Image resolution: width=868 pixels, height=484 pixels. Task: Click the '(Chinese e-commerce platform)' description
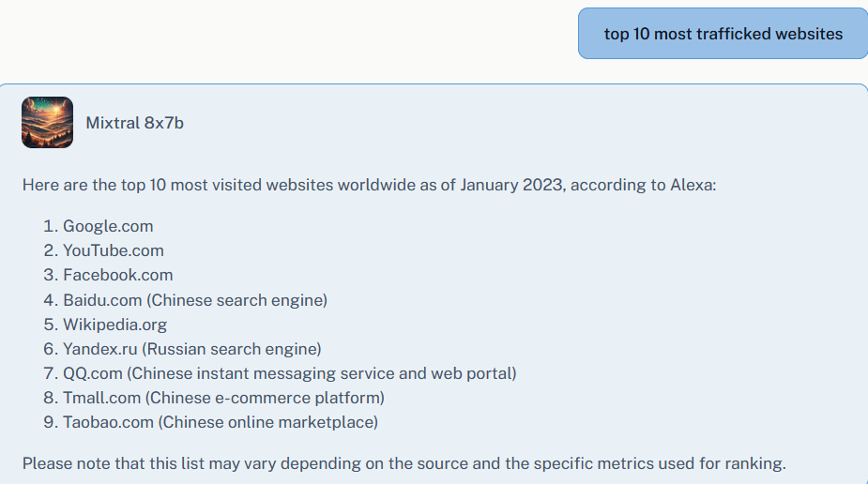(x=265, y=398)
